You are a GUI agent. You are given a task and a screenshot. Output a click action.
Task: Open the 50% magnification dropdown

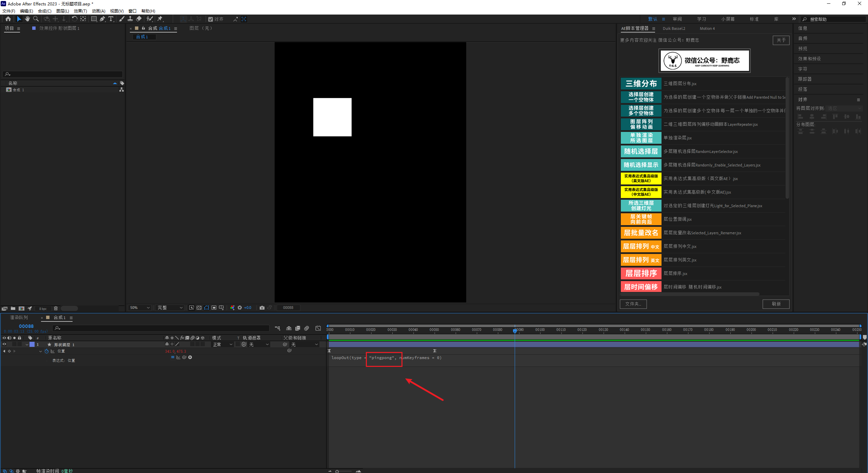coord(139,308)
